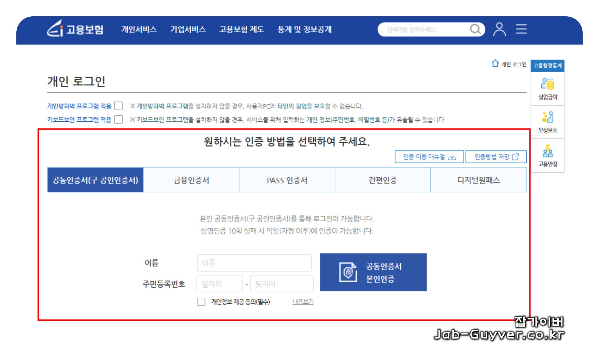Open the 내용보기 link
The width and height of the screenshot is (599, 364).
click(x=303, y=302)
